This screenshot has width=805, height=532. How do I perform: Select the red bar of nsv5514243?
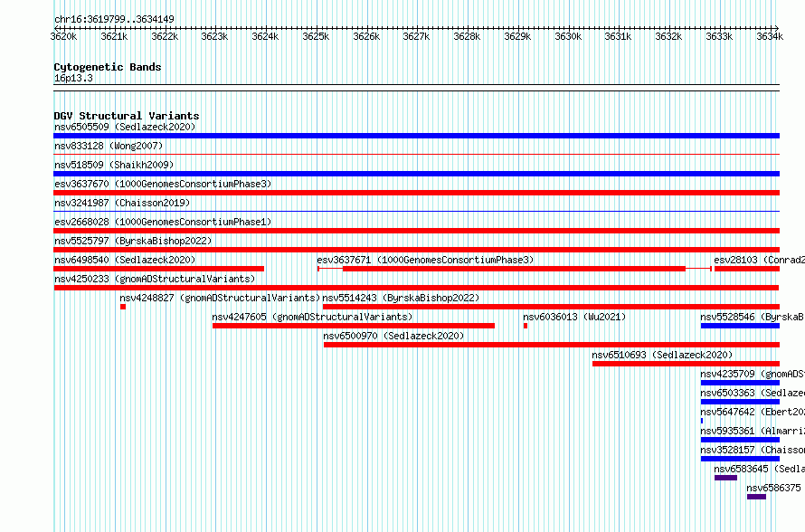(x=551, y=307)
